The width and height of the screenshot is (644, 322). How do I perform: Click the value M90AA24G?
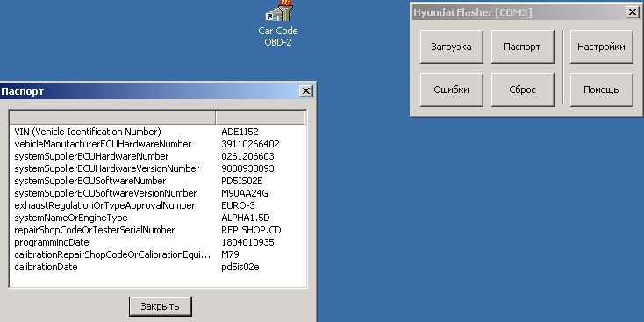coord(245,193)
